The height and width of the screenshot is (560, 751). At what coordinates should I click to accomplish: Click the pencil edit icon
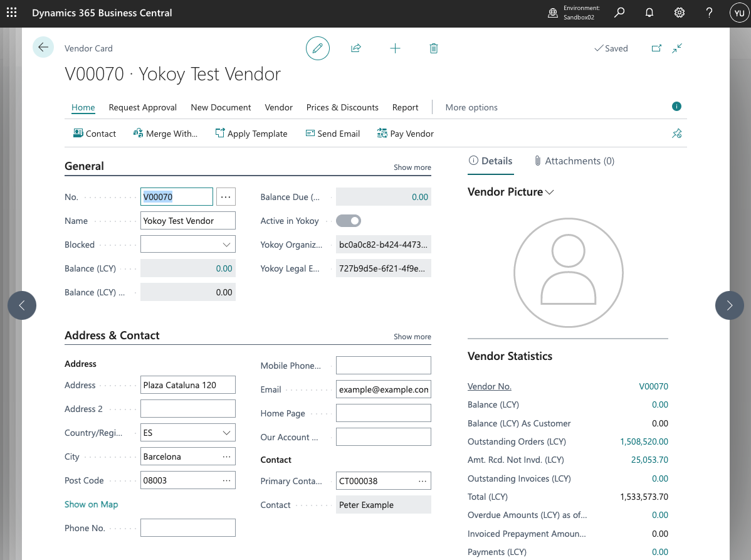pyautogui.click(x=318, y=48)
